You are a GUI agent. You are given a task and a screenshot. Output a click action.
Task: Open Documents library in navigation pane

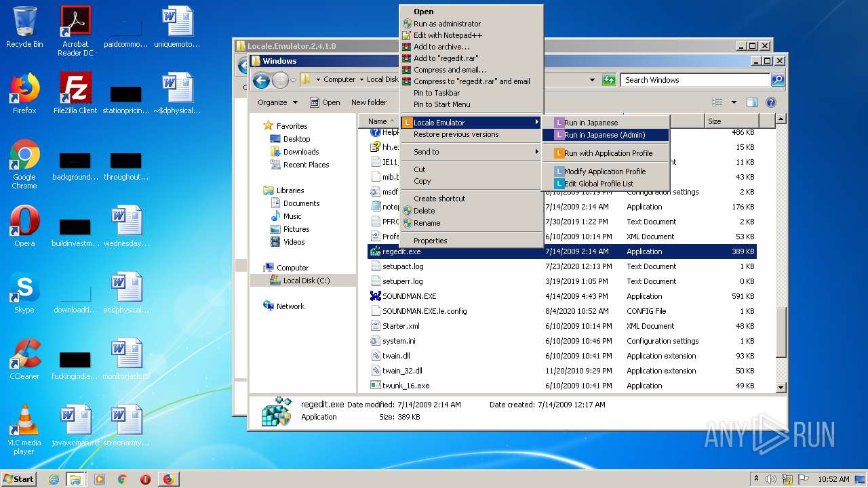point(301,203)
